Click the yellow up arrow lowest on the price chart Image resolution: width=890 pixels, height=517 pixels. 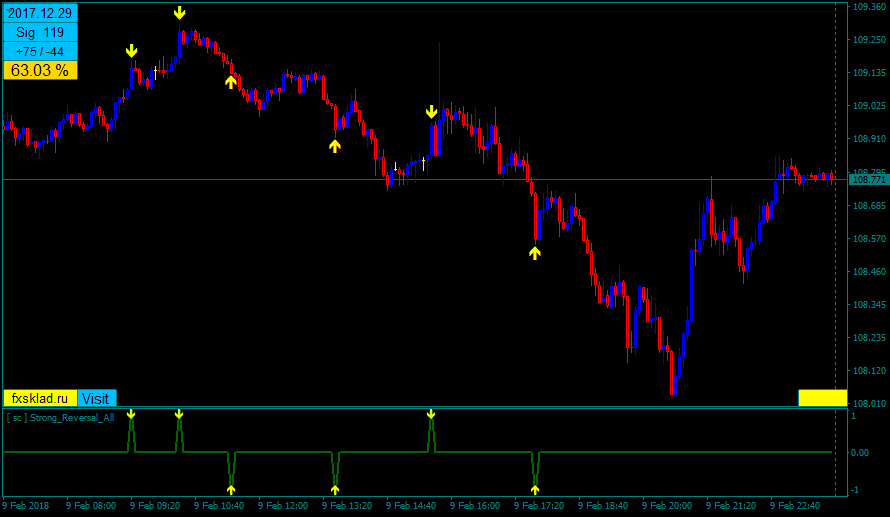click(535, 253)
